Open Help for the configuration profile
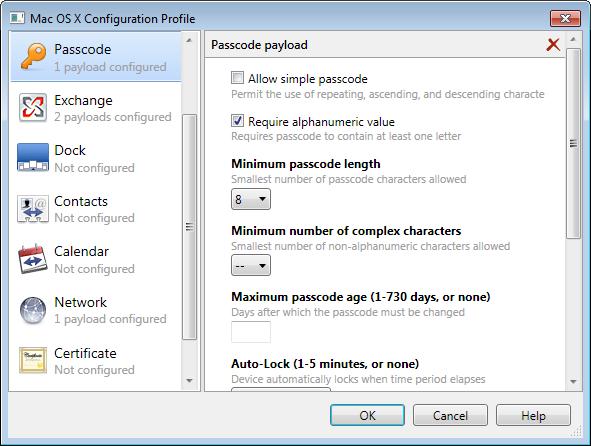Screen dimensions: 591x446 click(x=533, y=415)
